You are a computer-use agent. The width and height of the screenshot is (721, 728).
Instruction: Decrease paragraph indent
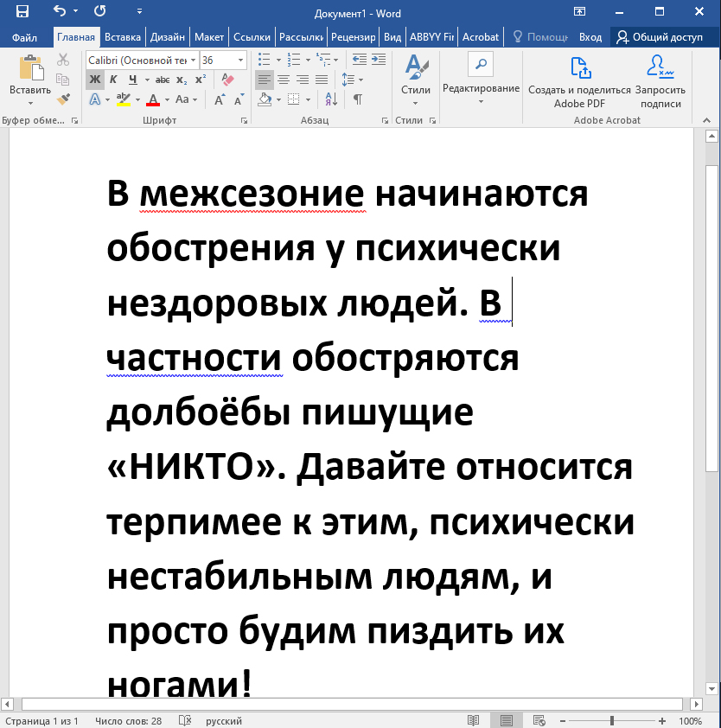360,60
